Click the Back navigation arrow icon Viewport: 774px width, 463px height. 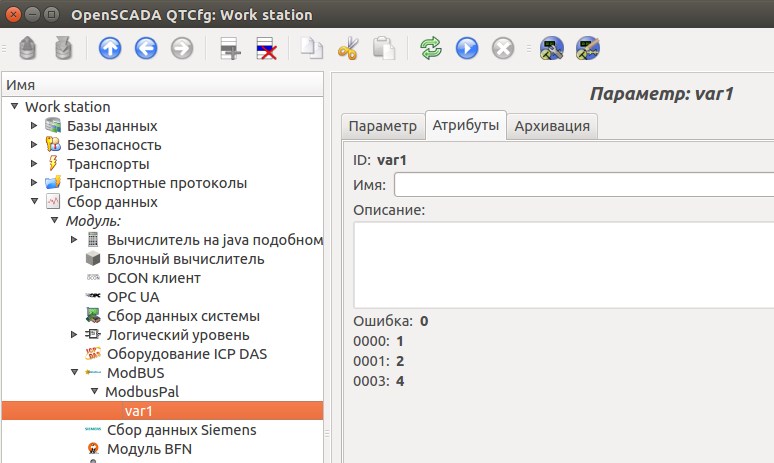(x=146, y=48)
